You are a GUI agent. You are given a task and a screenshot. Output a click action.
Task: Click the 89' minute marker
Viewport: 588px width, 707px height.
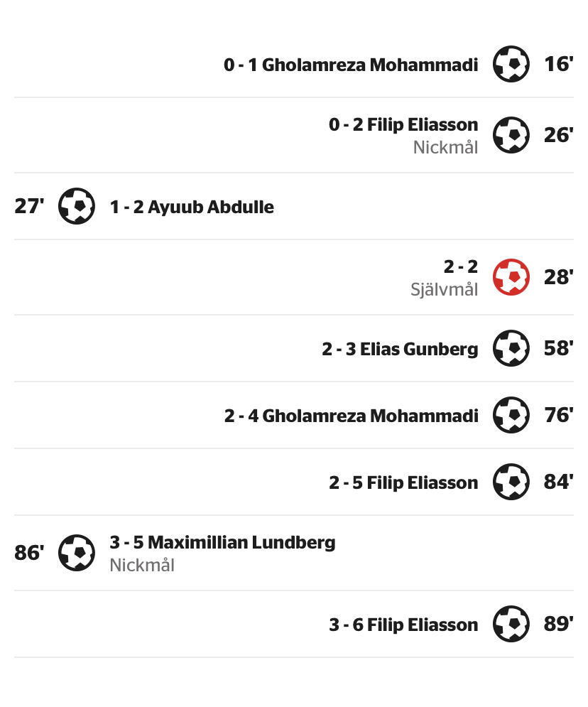(x=558, y=625)
